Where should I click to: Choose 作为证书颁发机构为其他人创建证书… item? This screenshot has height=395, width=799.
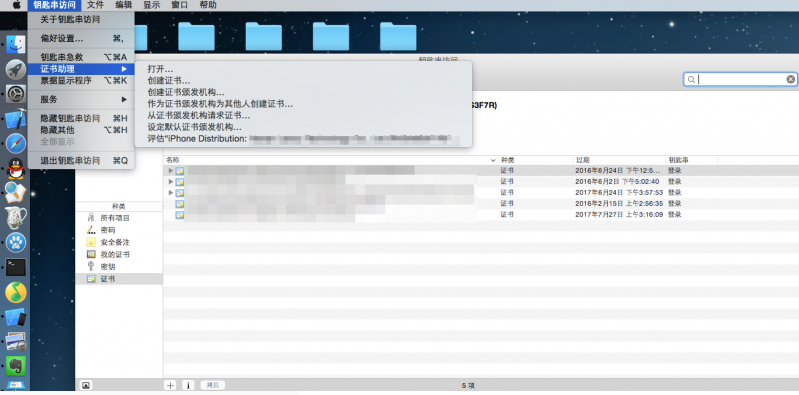(x=303, y=104)
